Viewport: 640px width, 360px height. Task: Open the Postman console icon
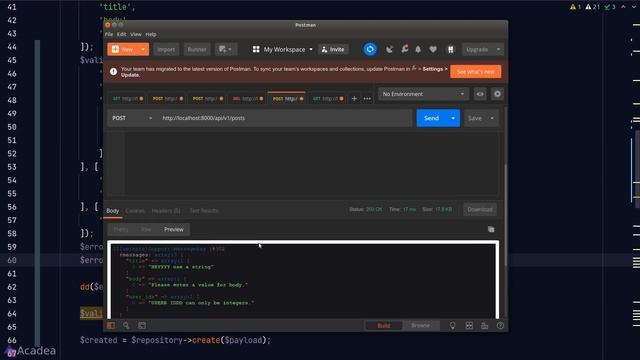(x=142, y=325)
